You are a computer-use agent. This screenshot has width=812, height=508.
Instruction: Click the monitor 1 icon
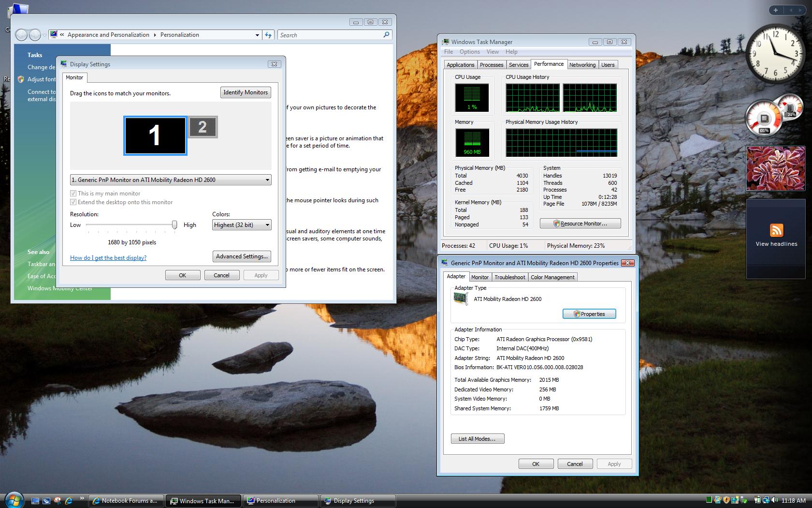(155, 135)
